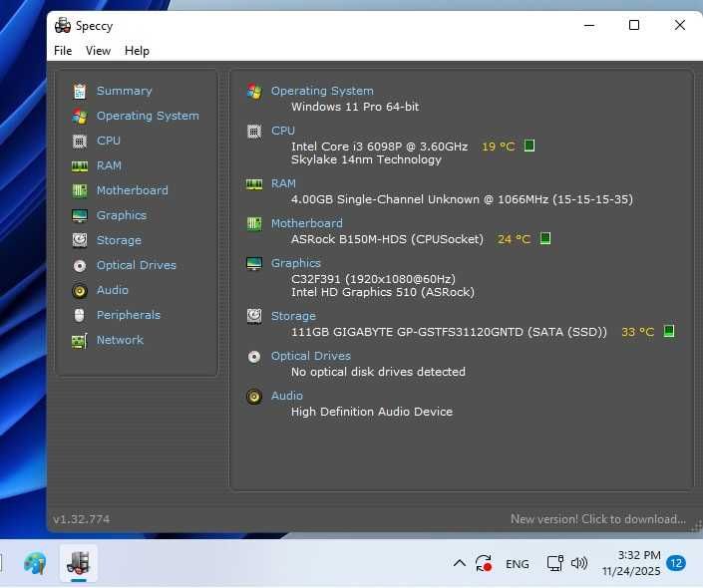Viewport: 703px width, 588px height.
Task: Click the RAM icon in the summary panel
Action: 254,184
